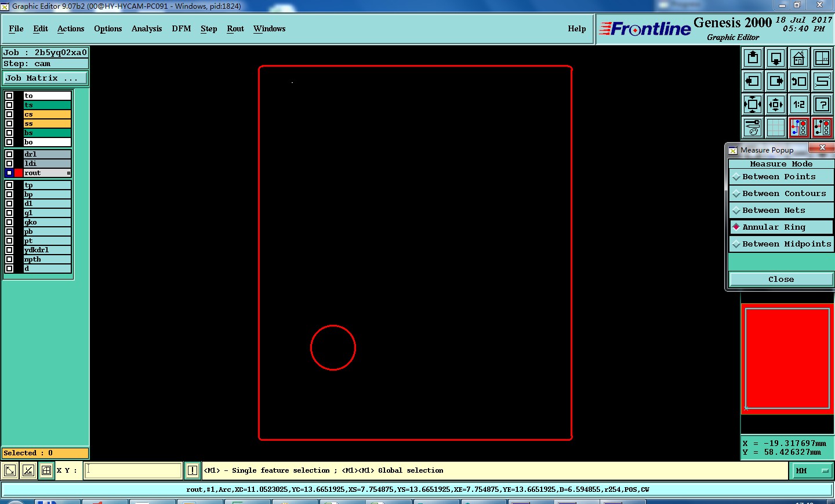Select Between Points measure mode
Image resolution: width=835 pixels, height=504 pixels.
pyautogui.click(x=781, y=177)
